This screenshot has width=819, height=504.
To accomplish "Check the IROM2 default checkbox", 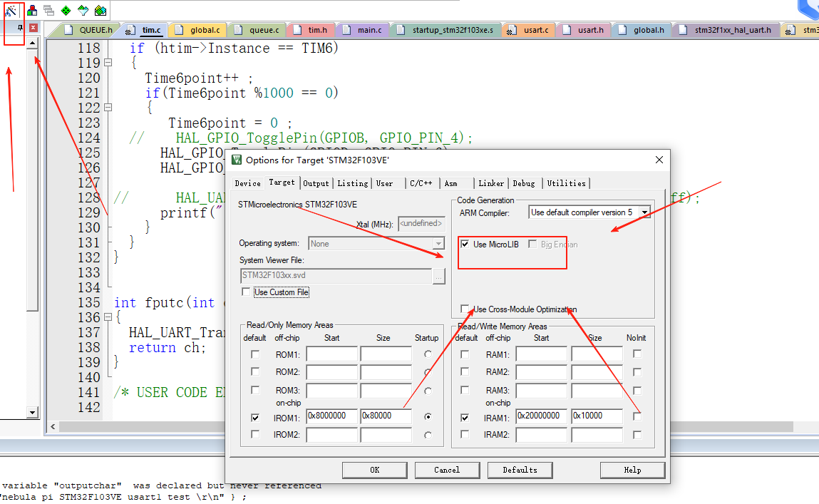I will (255, 435).
